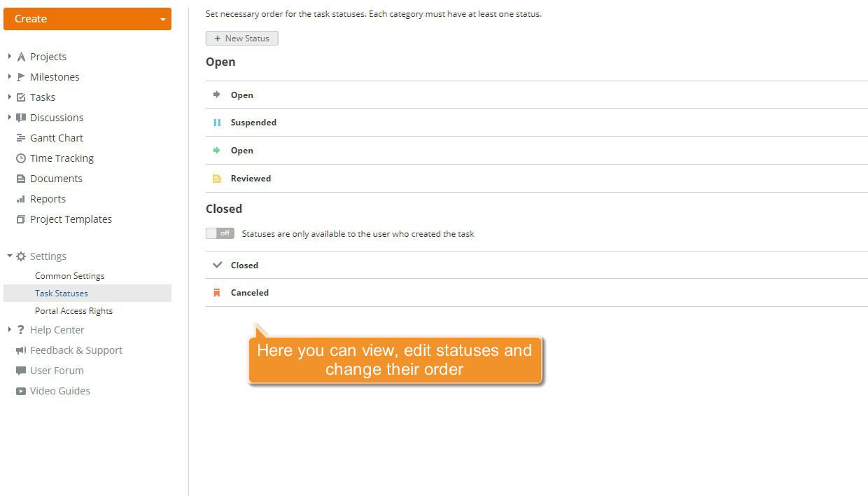Click the checkmark icon next to Closed status
The image size is (868, 496).
[217, 265]
